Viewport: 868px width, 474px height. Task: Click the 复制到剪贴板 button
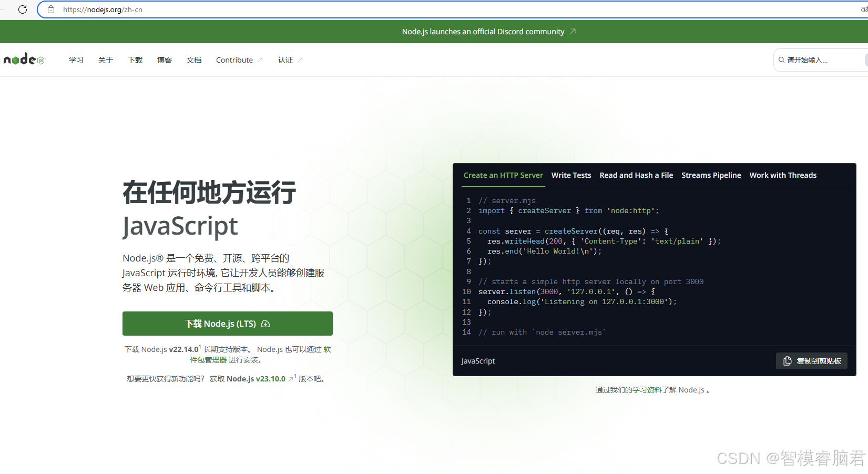coord(811,361)
